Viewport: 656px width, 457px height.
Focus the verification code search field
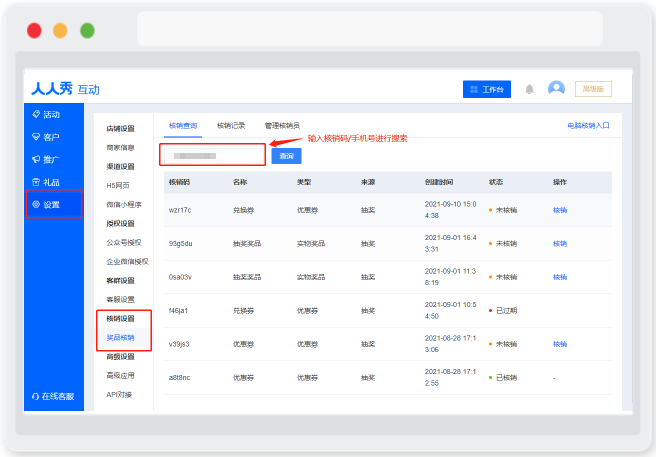point(213,156)
